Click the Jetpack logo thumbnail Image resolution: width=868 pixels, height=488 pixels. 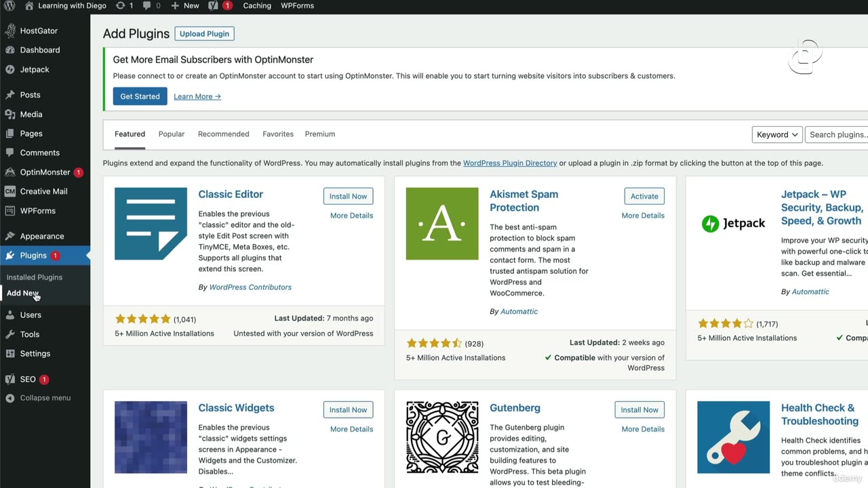point(734,224)
